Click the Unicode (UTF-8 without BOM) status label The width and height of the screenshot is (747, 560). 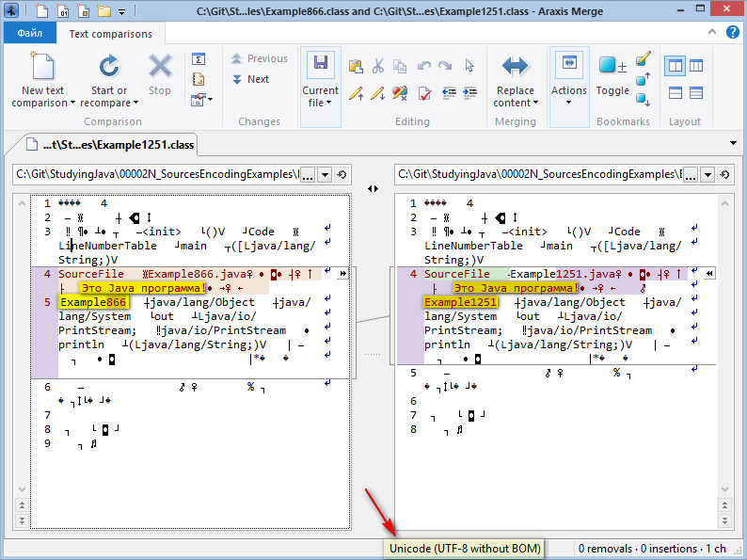(x=465, y=549)
